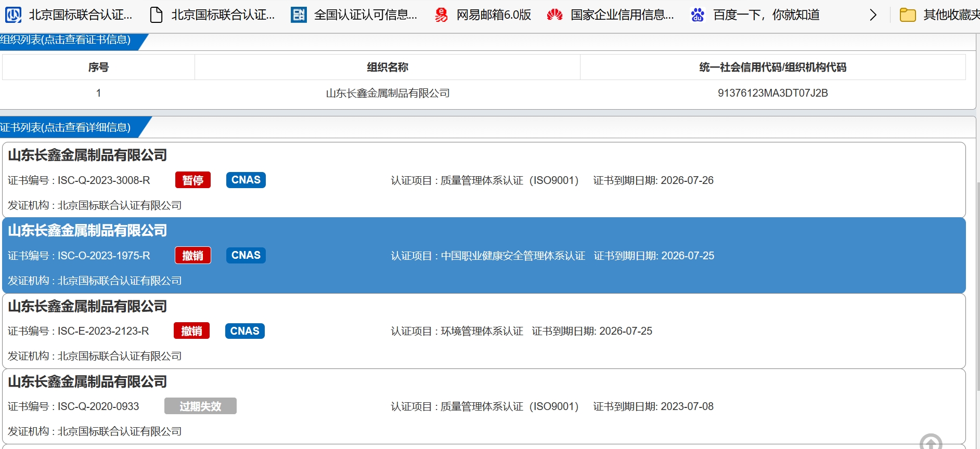
Task: Click company title of the ISC-E-2023-2123-R card
Action: (87, 306)
